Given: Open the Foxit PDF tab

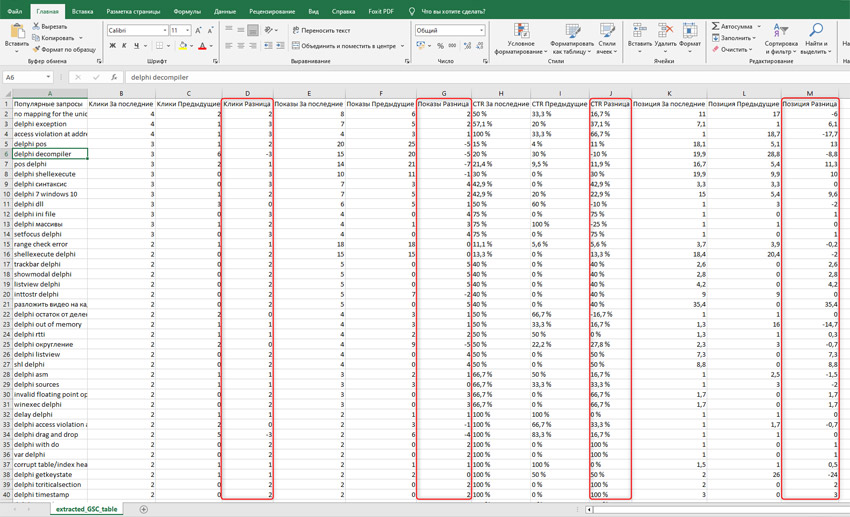Looking at the screenshot, I should [381, 11].
